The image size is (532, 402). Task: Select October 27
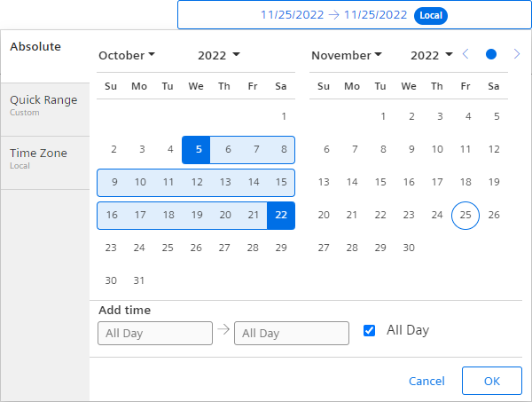(x=224, y=248)
